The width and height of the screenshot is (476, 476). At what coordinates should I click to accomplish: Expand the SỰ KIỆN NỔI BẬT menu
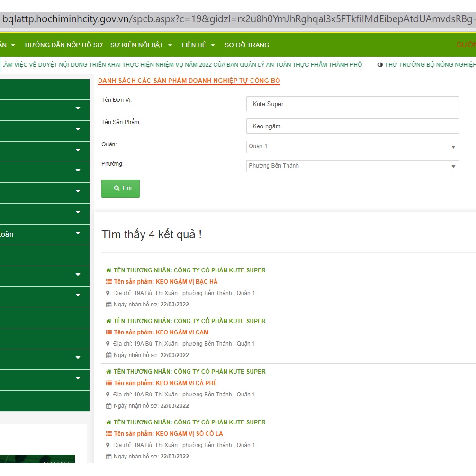click(x=141, y=45)
